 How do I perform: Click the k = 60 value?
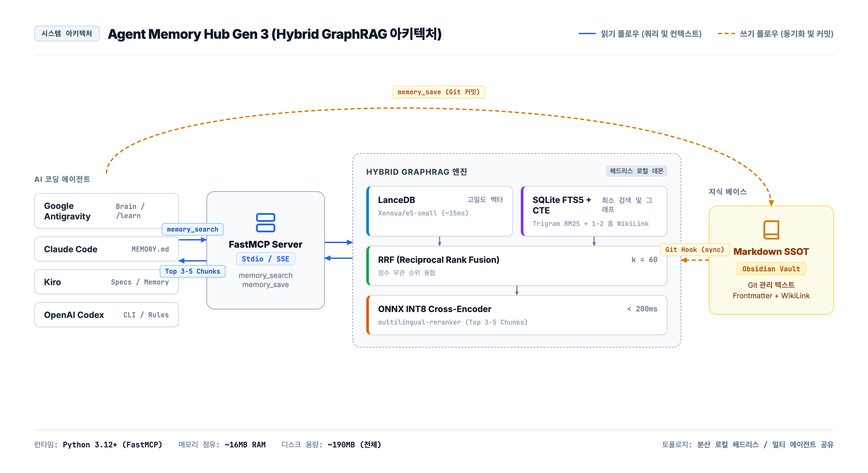tap(644, 259)
